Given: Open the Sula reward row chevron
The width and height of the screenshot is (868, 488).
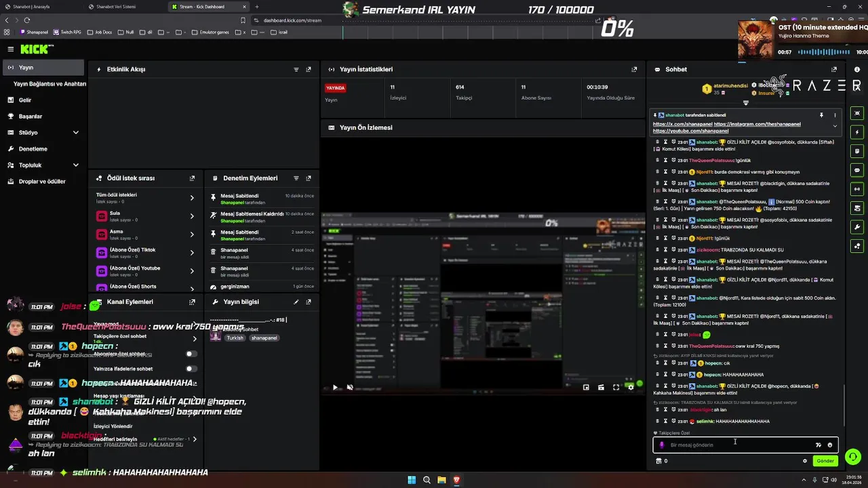Looking at the screenshot, I should tap(192, 216).
